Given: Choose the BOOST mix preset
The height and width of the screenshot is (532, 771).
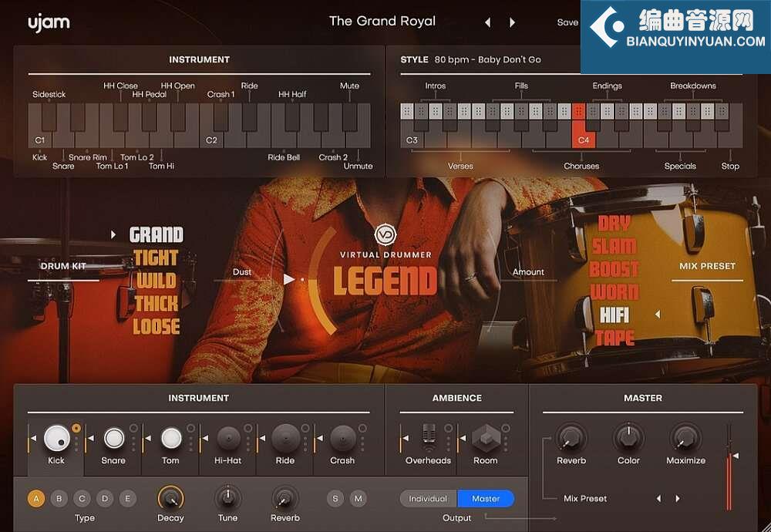Looking at the screenshot, I should coord(614,269).
